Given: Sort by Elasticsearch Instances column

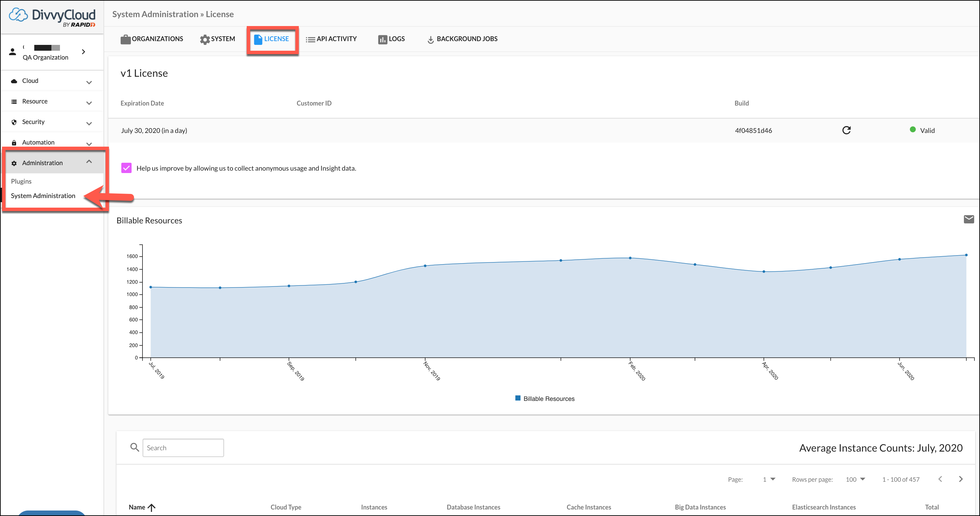Looking at the screenshot, I should [824, 507].
